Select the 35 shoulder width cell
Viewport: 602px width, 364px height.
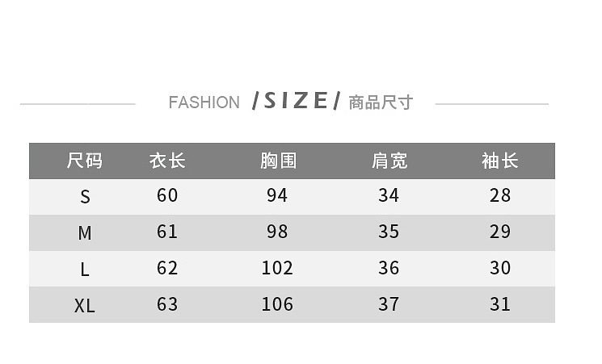tap(389, 232)
